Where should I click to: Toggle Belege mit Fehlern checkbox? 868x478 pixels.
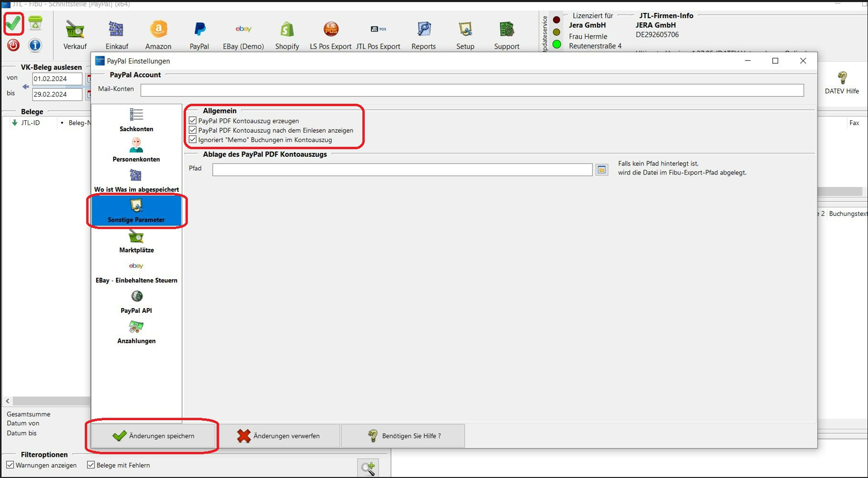click(x=91, y=465)
